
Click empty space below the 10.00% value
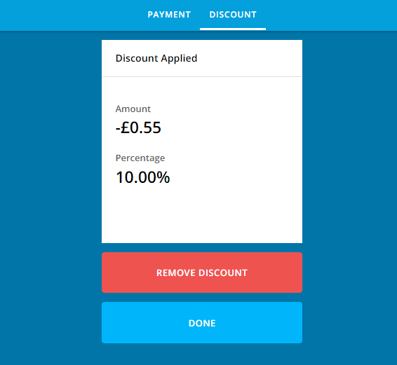(202, 213)
